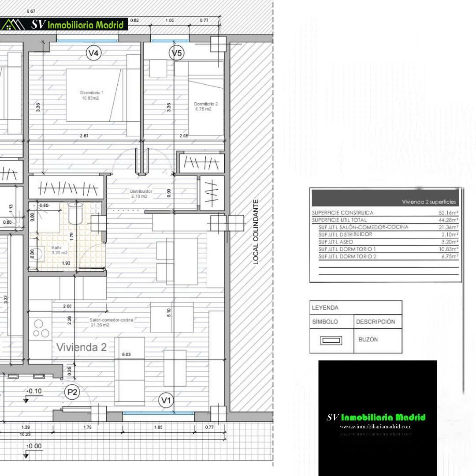The width and height of the screenshot is (476, 476).
Task: Click the V5 window marker circle
Action: 177,53
